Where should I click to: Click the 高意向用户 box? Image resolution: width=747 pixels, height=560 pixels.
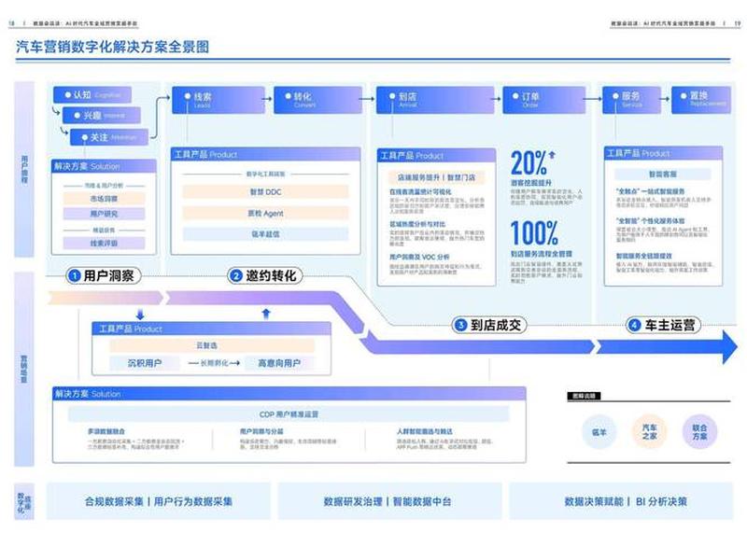point(279,363)
